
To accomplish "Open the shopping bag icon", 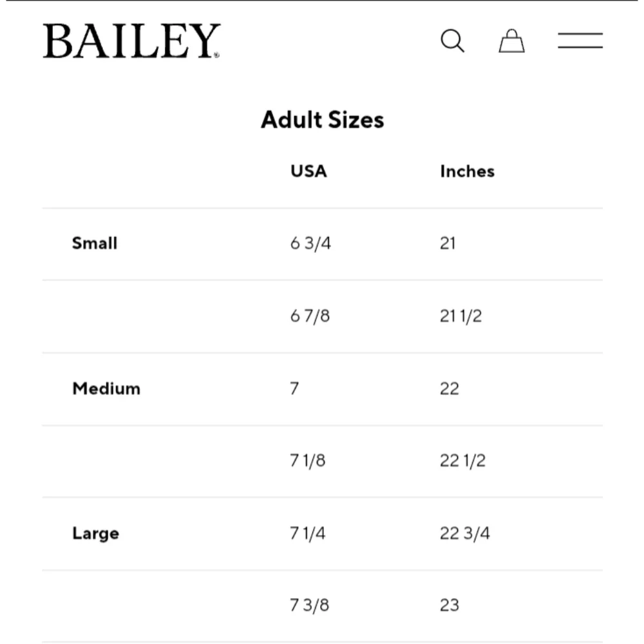I will (x=512, y=41).
